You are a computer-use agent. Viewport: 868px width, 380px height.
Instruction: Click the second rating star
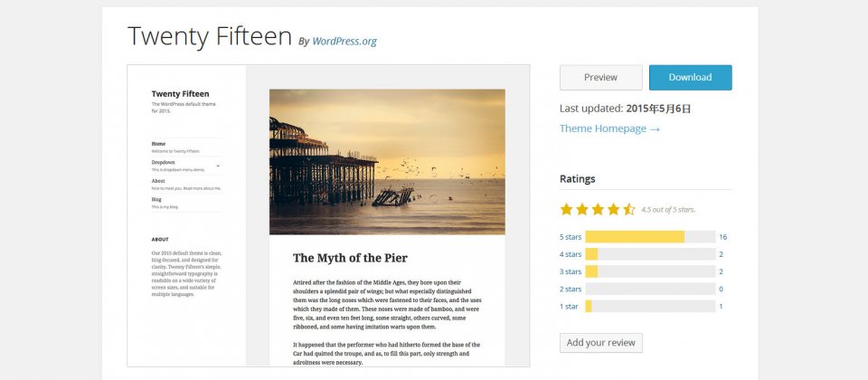pos(581,209)
